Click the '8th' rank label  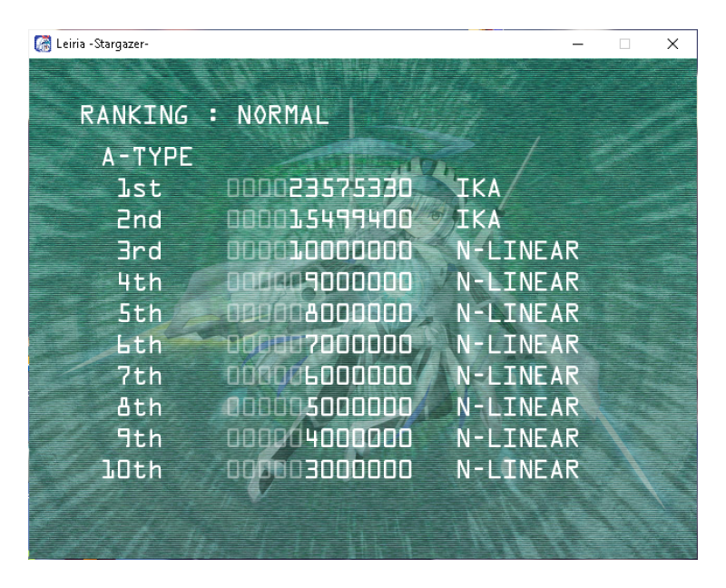coord(140,407)
